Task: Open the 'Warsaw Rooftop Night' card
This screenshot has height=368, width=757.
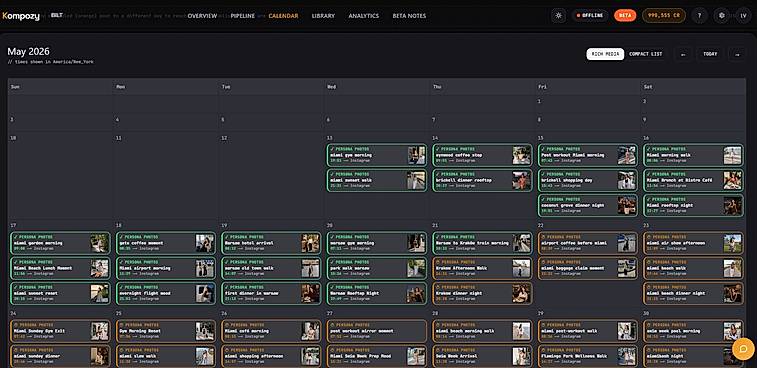Action: [x=377, y=293]
